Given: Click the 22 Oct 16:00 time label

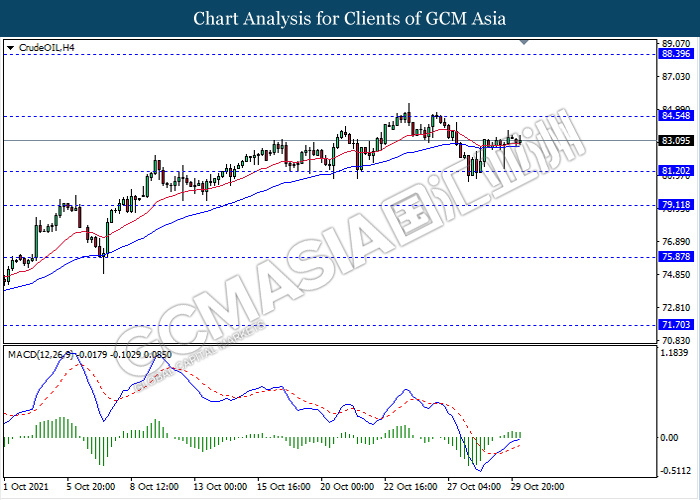Looking at the screenshot, I should (x=410, y=487).
